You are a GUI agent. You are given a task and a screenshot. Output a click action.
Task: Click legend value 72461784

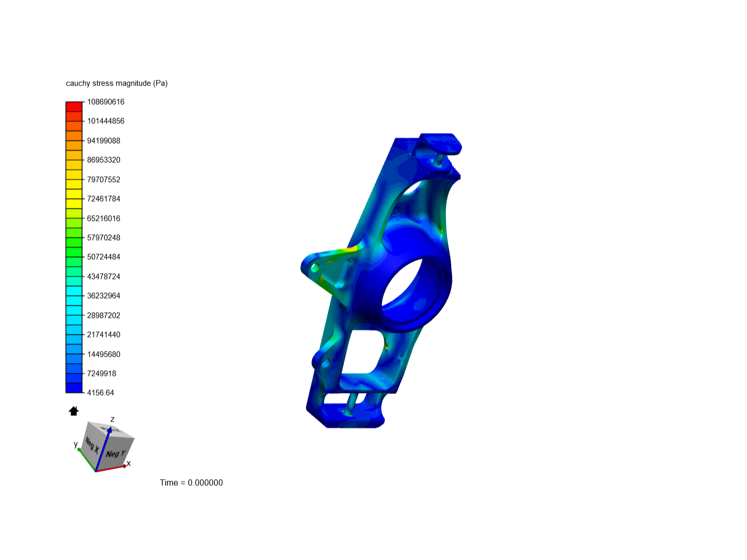[104, 199]
